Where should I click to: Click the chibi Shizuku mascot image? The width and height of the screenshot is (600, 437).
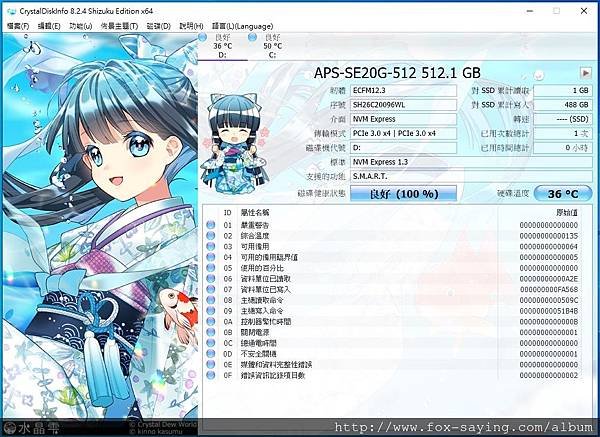tap(235, 143)
